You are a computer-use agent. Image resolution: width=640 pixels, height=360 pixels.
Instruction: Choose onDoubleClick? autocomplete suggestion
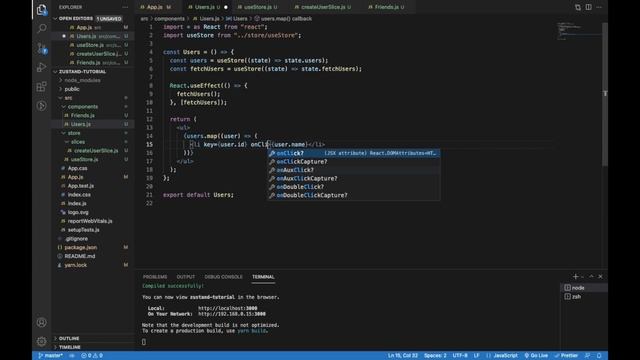pos(353,187)
